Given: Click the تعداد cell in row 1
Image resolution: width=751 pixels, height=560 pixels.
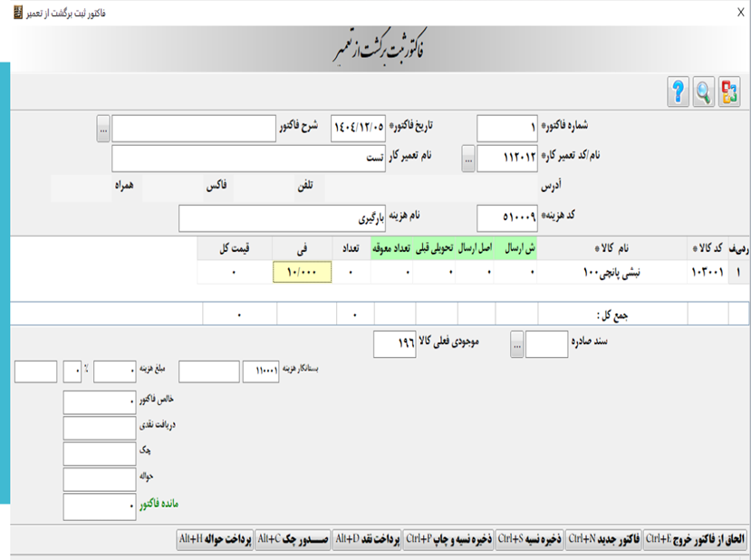Looking at the screenshot, I should point(351,272).
